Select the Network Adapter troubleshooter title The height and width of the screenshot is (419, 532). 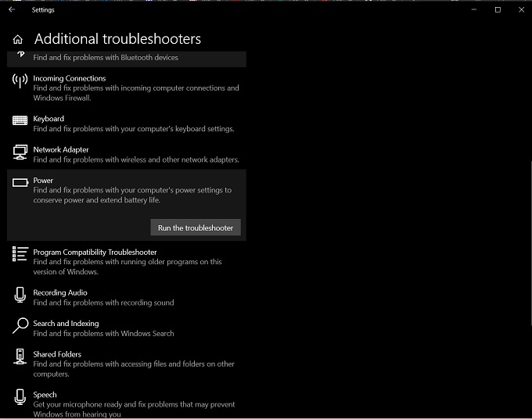coord(61,149)
